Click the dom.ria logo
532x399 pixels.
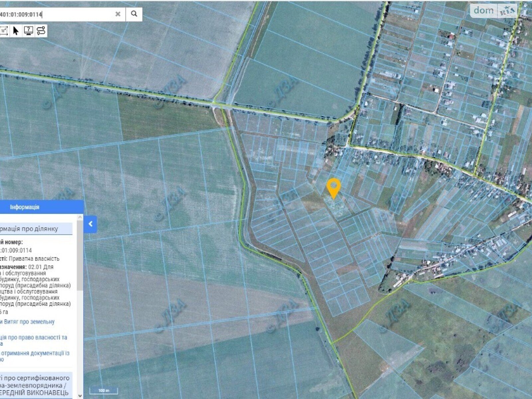pos(494,11)
